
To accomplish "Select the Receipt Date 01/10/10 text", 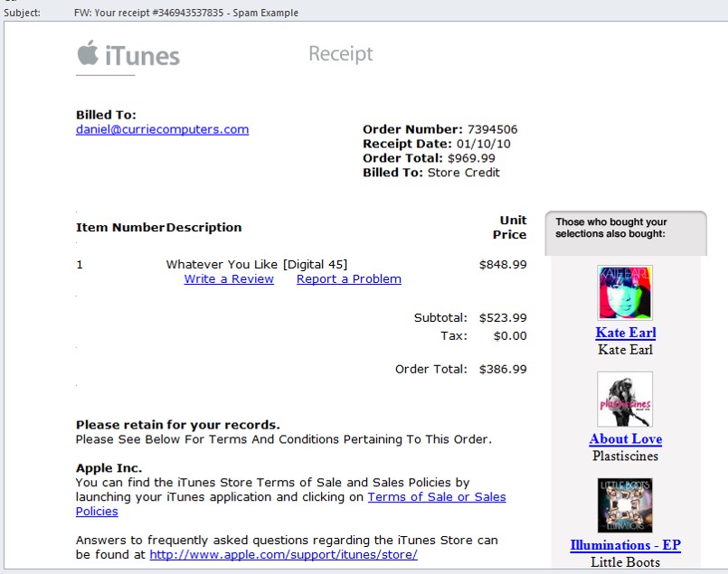I will [x=437, y=144].
